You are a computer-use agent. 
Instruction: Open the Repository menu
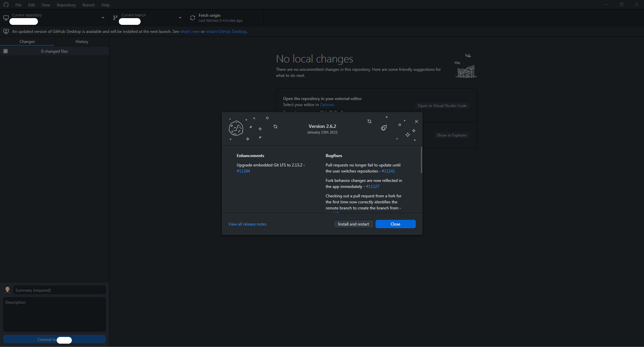(x=66, y=5)
